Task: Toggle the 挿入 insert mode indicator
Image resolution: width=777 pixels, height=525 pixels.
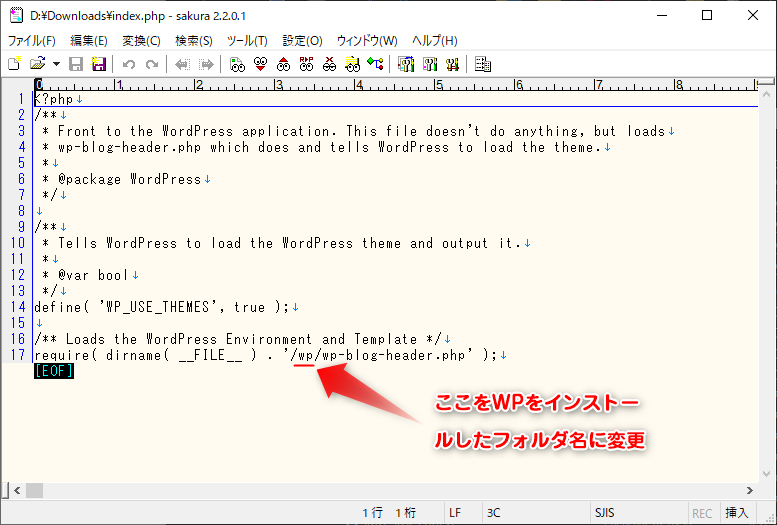Action: 736,513
